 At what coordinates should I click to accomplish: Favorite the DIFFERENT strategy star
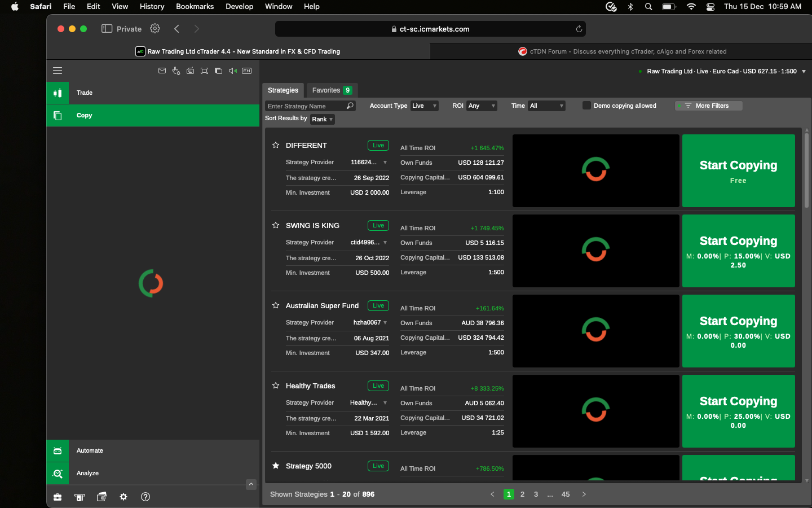click(276, 145)
